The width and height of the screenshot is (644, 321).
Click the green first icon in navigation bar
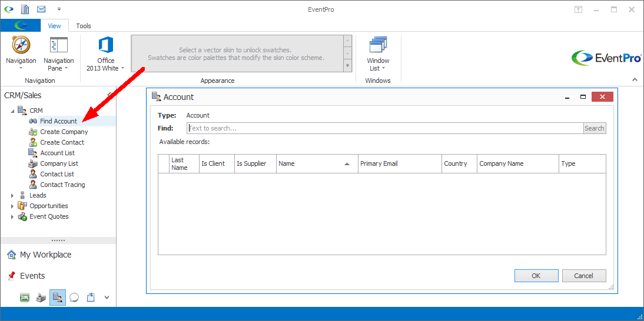pos(25,297)
